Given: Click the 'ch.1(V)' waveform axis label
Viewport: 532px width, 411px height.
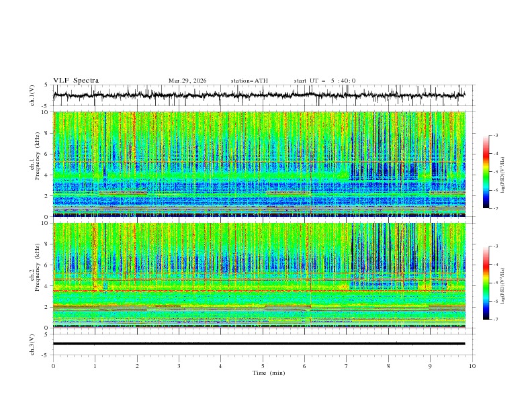Looking at the screenshot, I should click(32, 95).
